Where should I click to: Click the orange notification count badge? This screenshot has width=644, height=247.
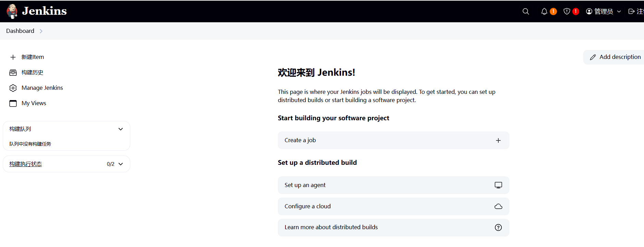[x=553, y=11]
